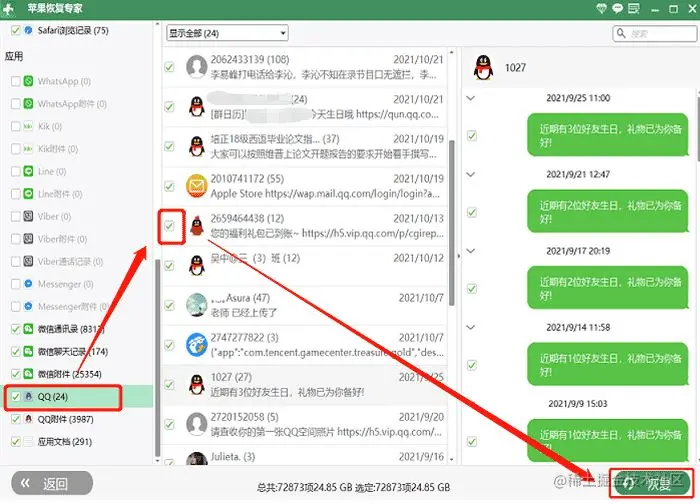Check the WhatsApp (0) checkbox

point(15,81)
